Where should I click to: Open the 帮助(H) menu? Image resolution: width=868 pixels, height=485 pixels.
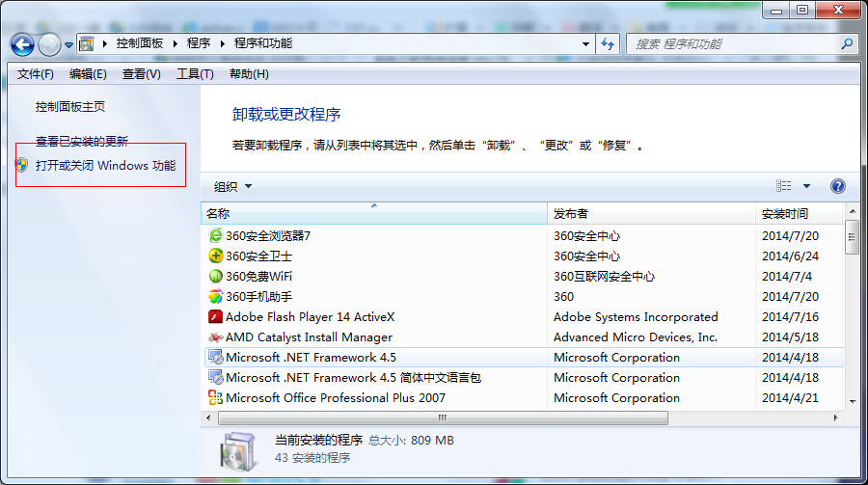(x=249, y=74)
